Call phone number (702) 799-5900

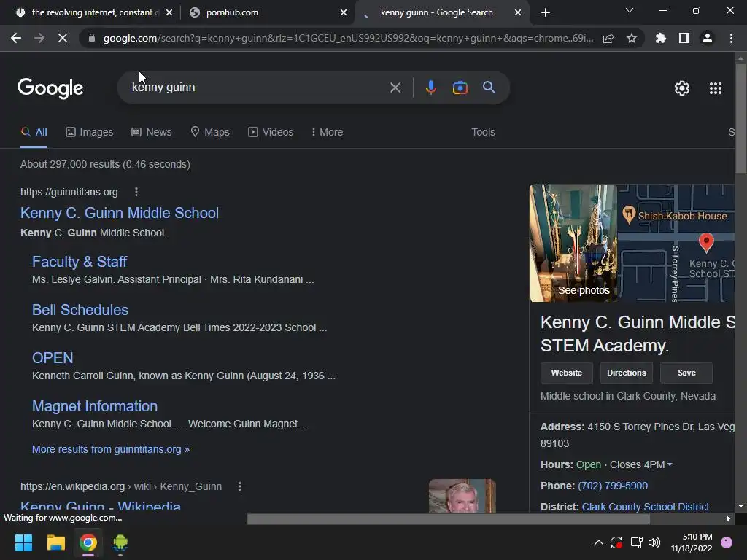pyautogui.click(x=613, y=486)
